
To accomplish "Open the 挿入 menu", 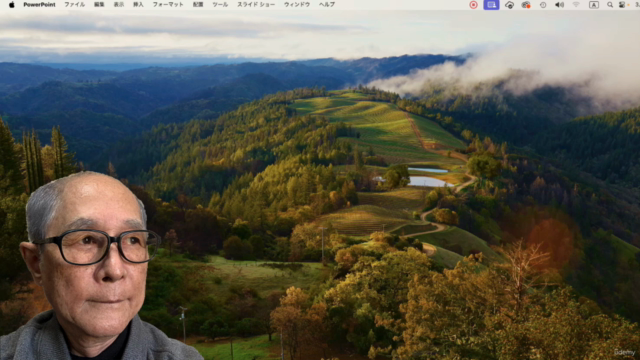I will point(138,5).
